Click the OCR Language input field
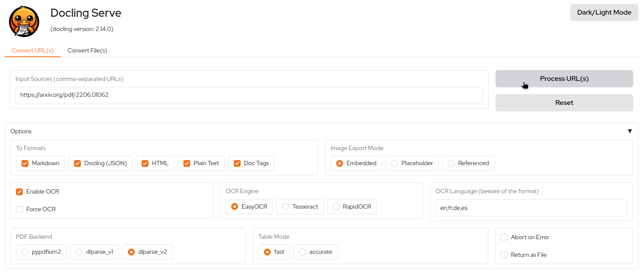 (531, 208)
